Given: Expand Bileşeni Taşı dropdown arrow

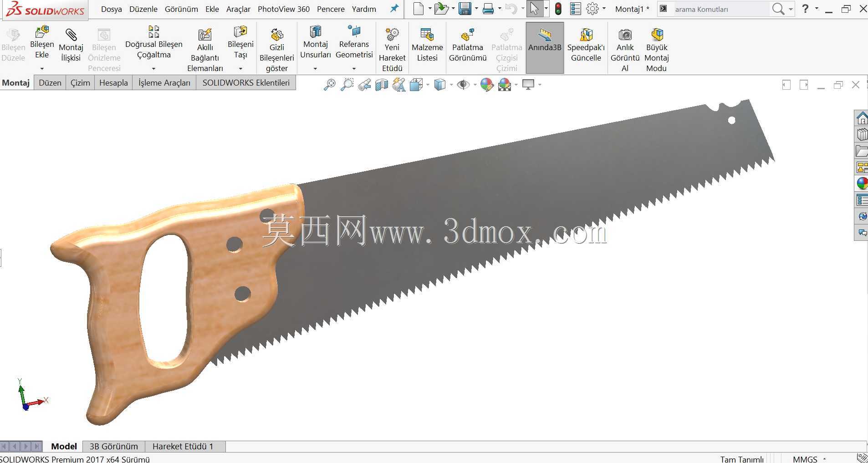Looking at the screenshot, I should (x=240, y=69).
